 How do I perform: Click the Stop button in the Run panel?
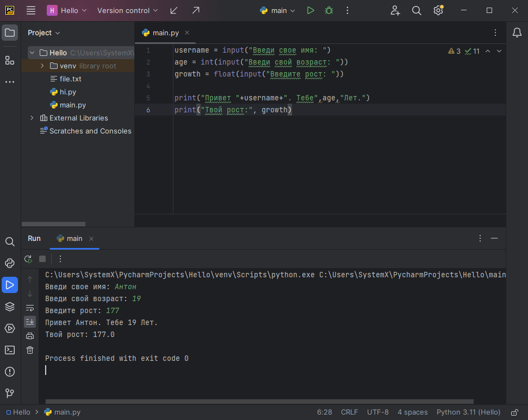[42, 259]
